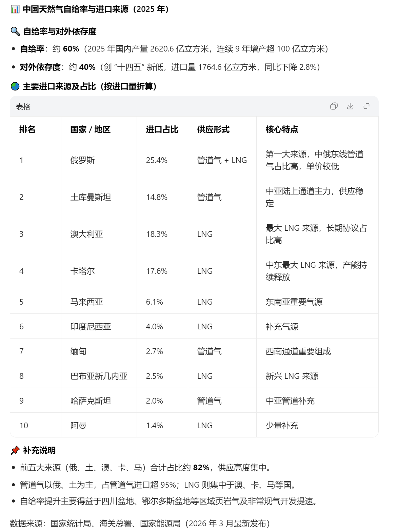Click the magnifying glass emoji icon
397x532 pixels.
point(15,32)
